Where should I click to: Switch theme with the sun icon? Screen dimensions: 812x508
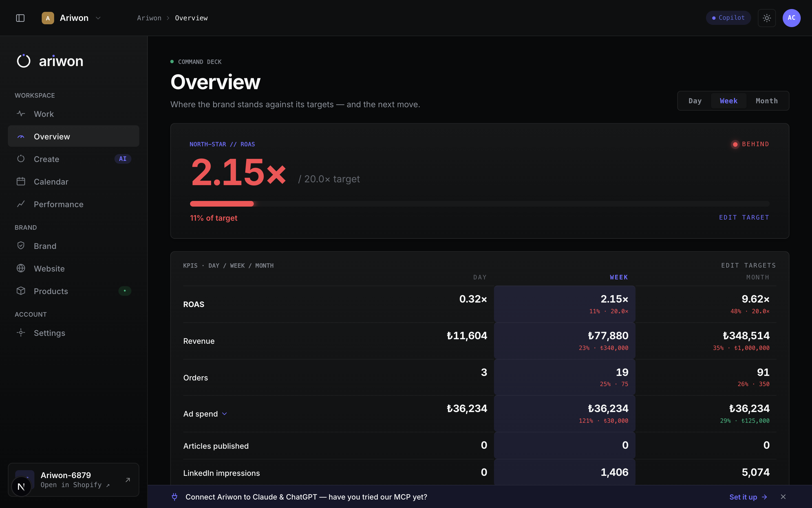click(767, 18)
